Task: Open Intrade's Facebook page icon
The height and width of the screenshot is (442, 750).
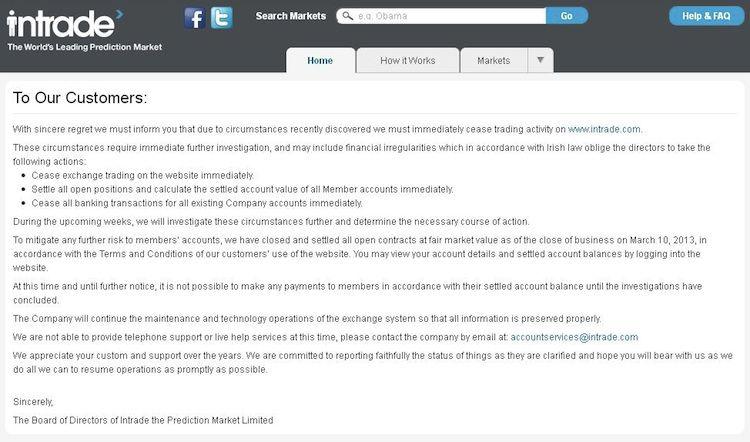Action: [195, 19]
